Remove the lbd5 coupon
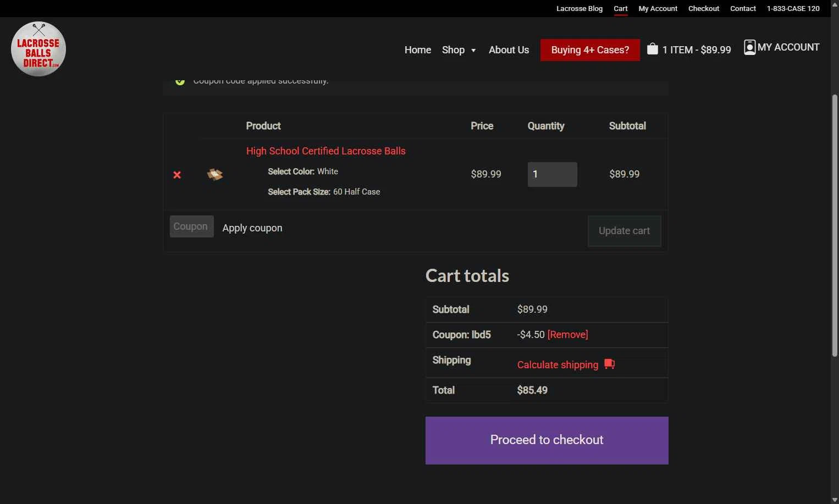The width and height of the screenshot is (839, 504). pyautogui.click(x=568, y=335)
